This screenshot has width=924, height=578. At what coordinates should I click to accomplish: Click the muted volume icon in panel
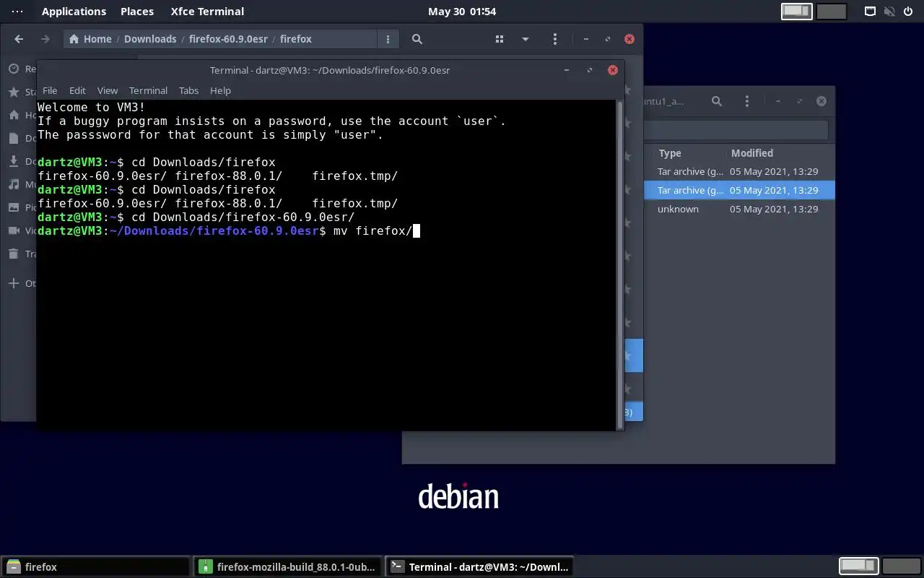click(x=889, y=12)
